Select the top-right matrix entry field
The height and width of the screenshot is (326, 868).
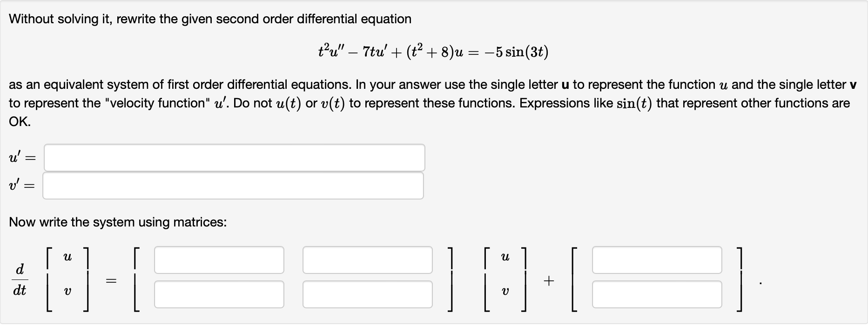click(x=367, y=260)
